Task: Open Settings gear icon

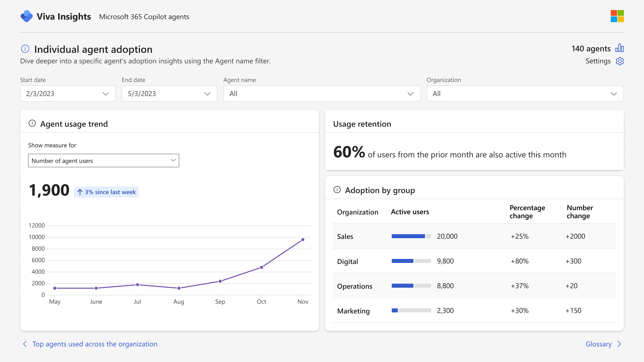Action: 619,61
